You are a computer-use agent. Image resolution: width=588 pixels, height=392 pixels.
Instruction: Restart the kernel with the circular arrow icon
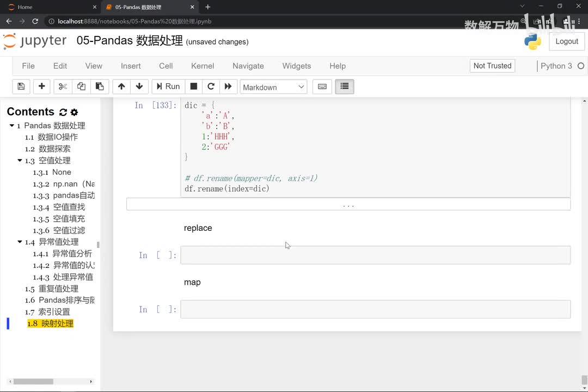[211, 87]
